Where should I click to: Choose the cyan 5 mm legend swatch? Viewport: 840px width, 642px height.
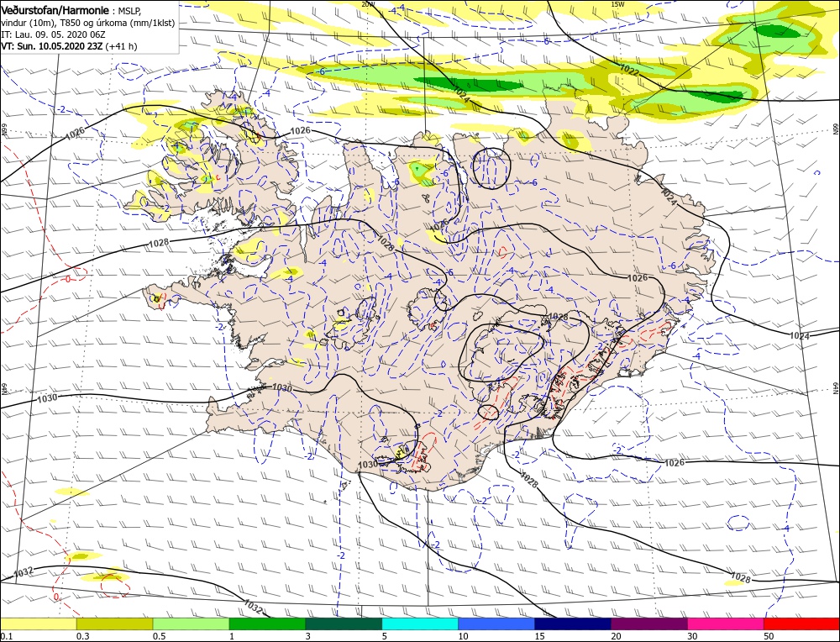click(420, 624)
